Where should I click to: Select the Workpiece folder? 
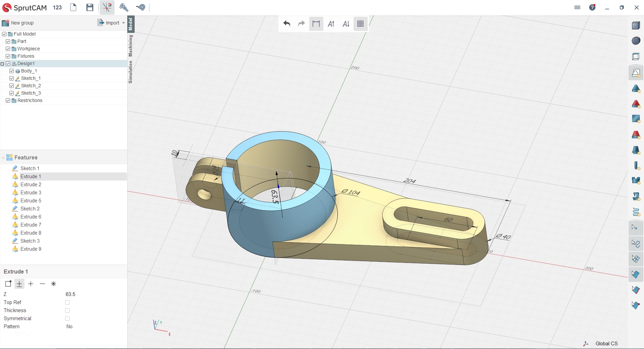pos(29,49)
